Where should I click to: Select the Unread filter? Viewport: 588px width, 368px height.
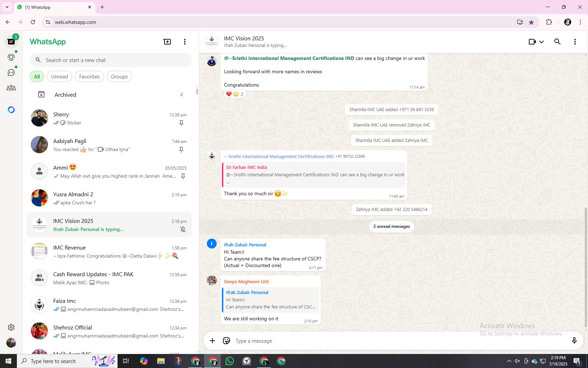pyautogui.click(x=59, y=76)
